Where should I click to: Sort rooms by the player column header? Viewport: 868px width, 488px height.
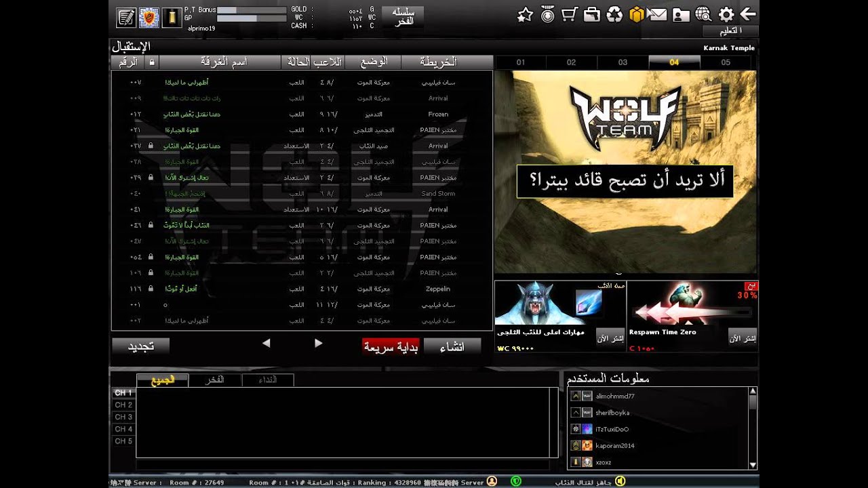click(328, 62)
